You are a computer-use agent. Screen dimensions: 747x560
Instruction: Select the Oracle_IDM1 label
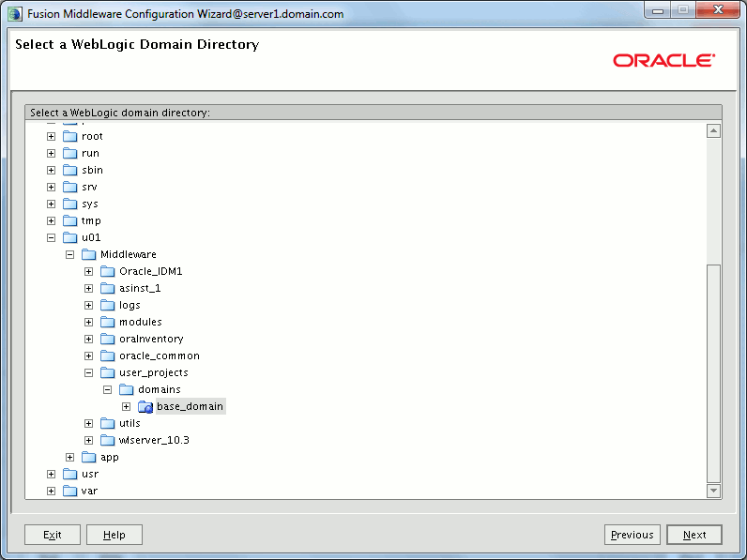tap(150, 271)
